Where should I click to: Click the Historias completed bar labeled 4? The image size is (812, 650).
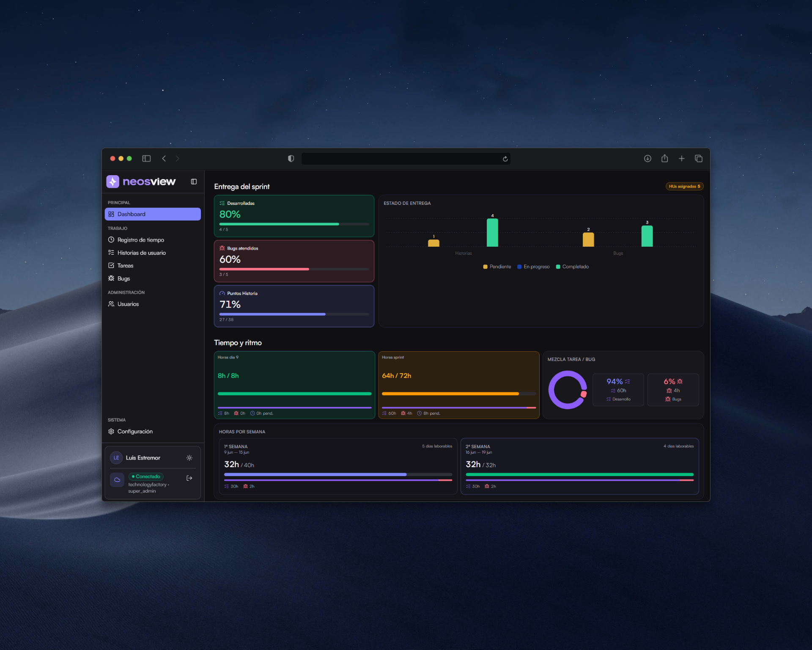[492, 232]
